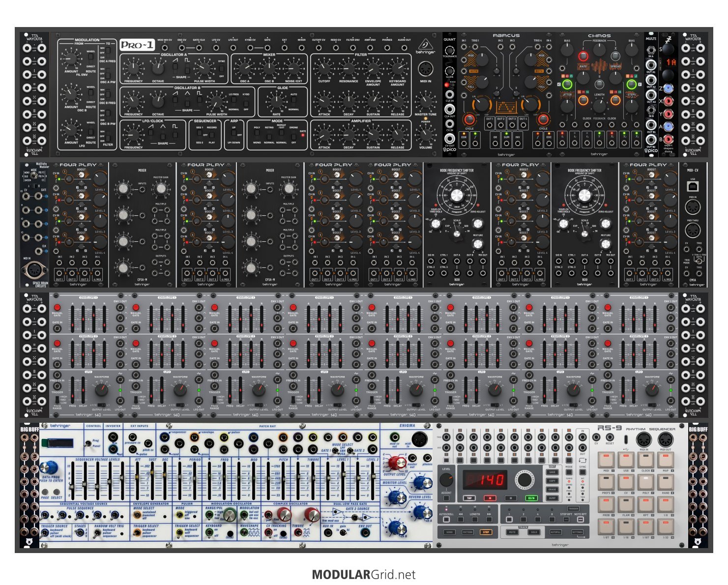Click the RS-9 AUTOFILL button
Screen dimensions: 728x585
pos(555,532)
